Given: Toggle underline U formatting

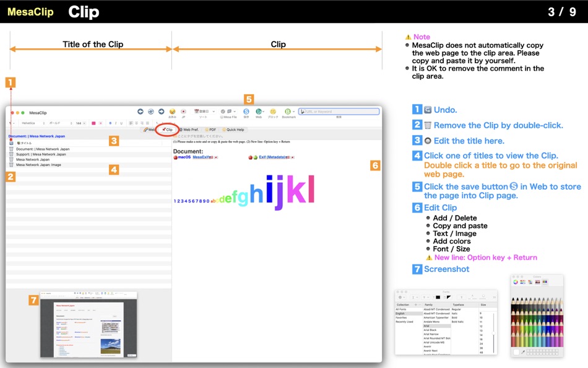Looking at the screenshot, I should [x=121, y=123].
